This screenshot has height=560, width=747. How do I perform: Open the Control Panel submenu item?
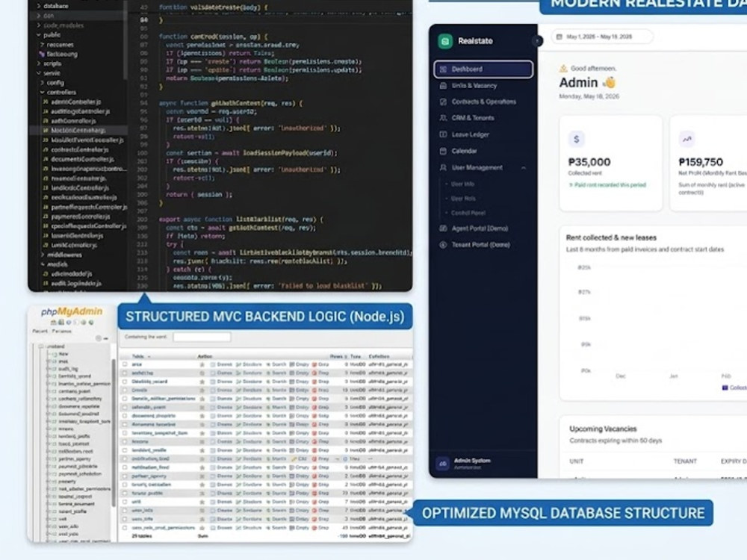pyautogui.click(x=468, y=213)
